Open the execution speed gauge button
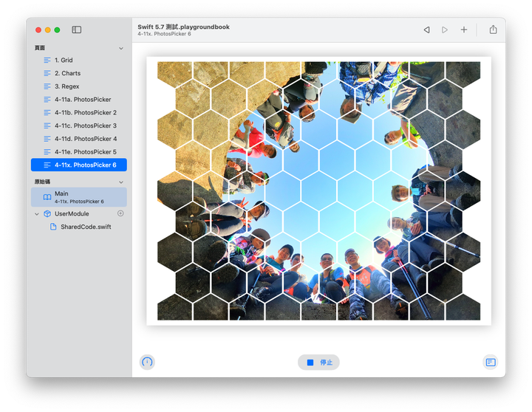This screenshot has width=532, height=412. tap(147, 362)
